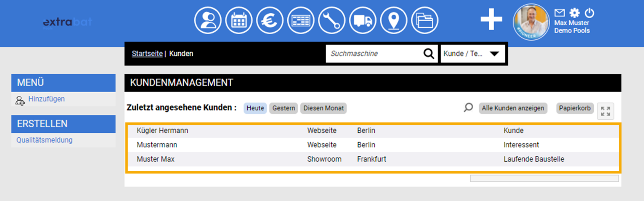Open the settings gear icon
The image size is (644, 201).
click(574, 13)
